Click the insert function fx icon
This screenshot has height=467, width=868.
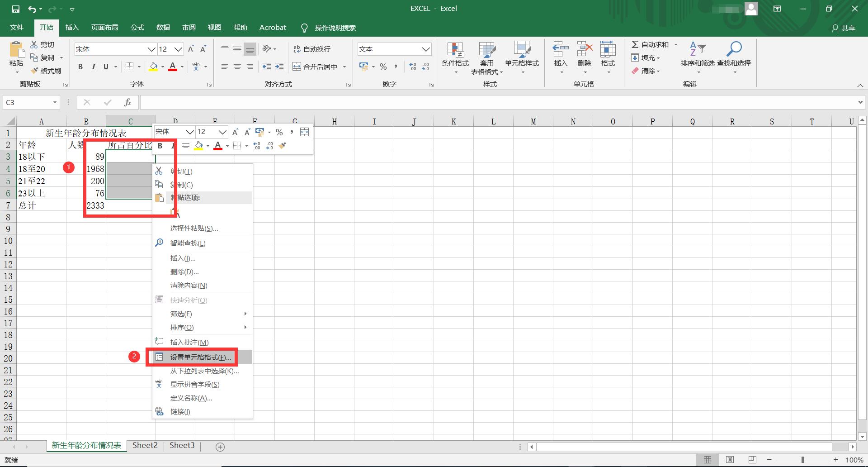(127, 102)
